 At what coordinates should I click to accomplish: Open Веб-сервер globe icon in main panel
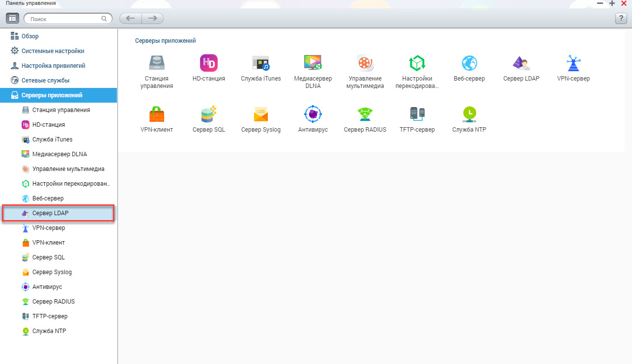[469, 63]
